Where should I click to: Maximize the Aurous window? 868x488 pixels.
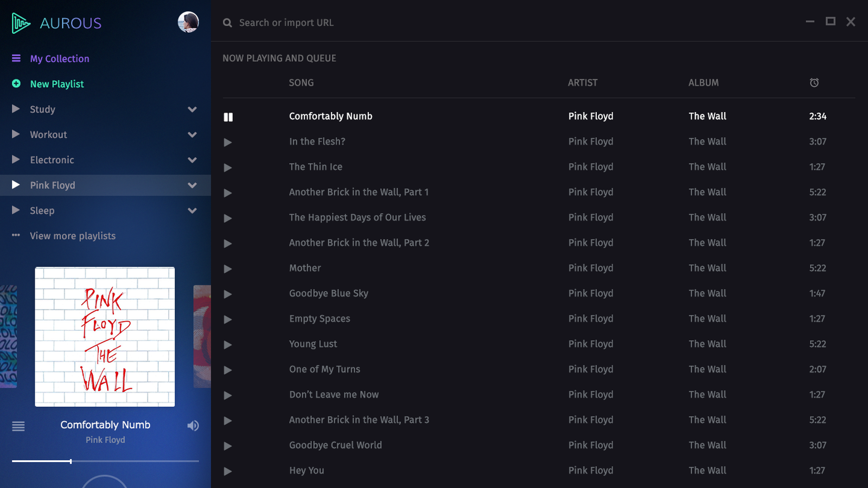831,21
